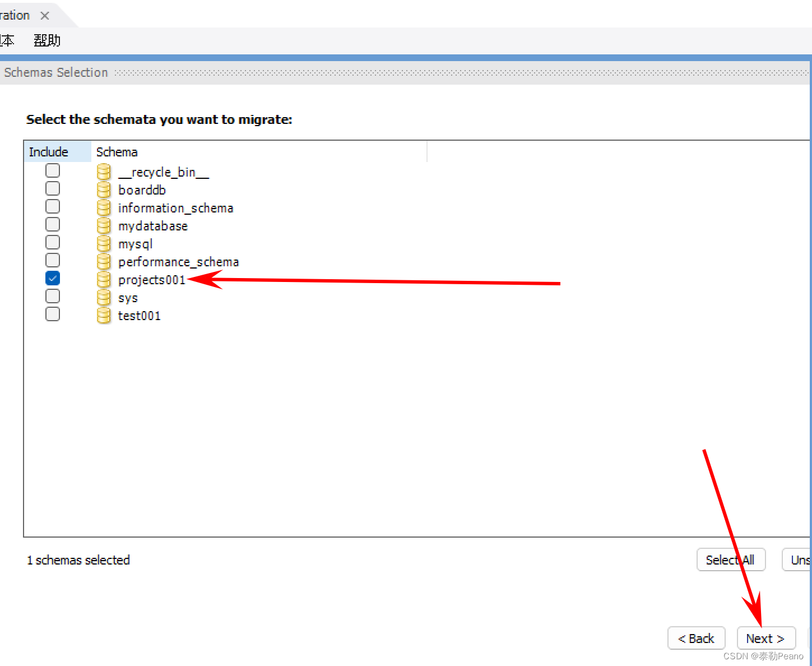Click the __recycle_bin__ database icon
The height and width of the screenshot is (666, 812).
tap(104, 172)
